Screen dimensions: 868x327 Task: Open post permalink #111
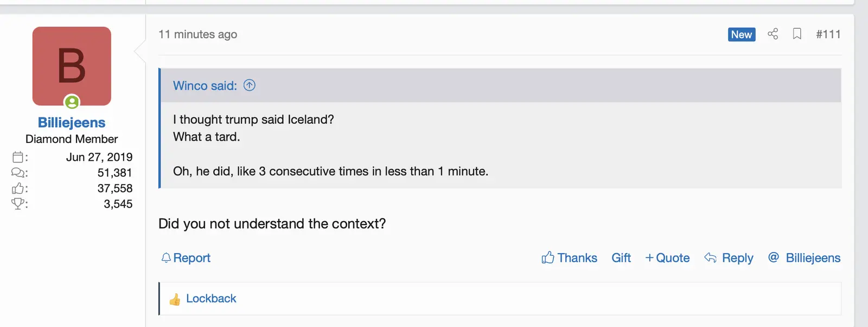click(x=828, y=34)
